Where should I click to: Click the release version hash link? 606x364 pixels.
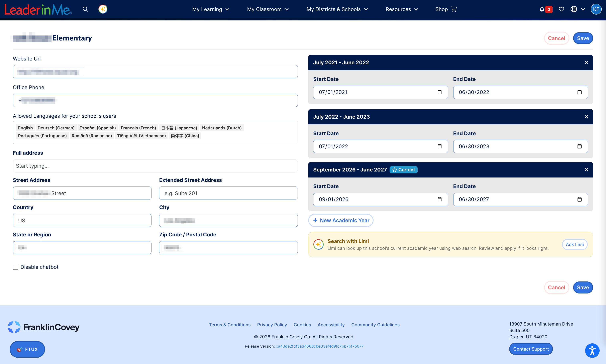[320, 346]
